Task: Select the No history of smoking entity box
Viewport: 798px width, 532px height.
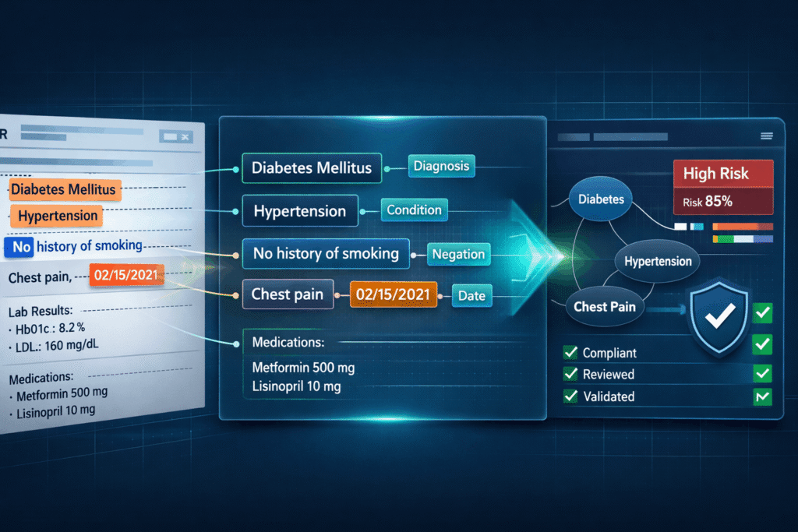Action: (326, 253)
